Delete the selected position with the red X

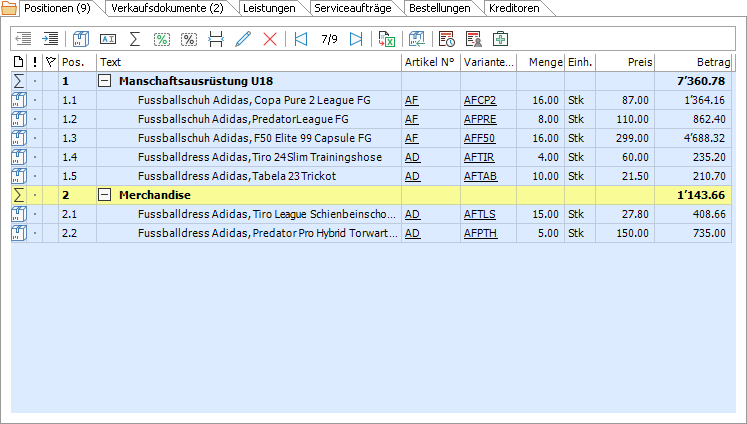(270, 39)
